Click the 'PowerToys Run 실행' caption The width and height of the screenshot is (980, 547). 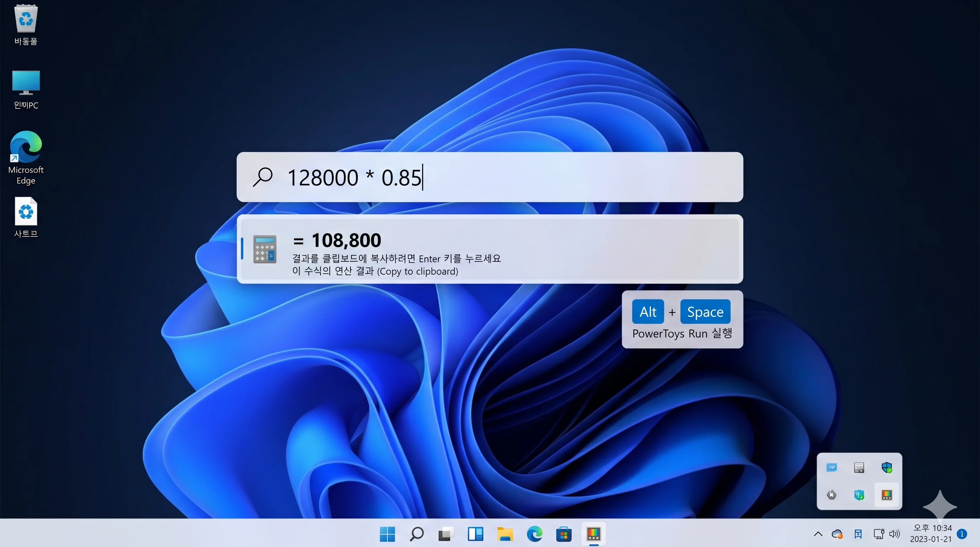682,334
